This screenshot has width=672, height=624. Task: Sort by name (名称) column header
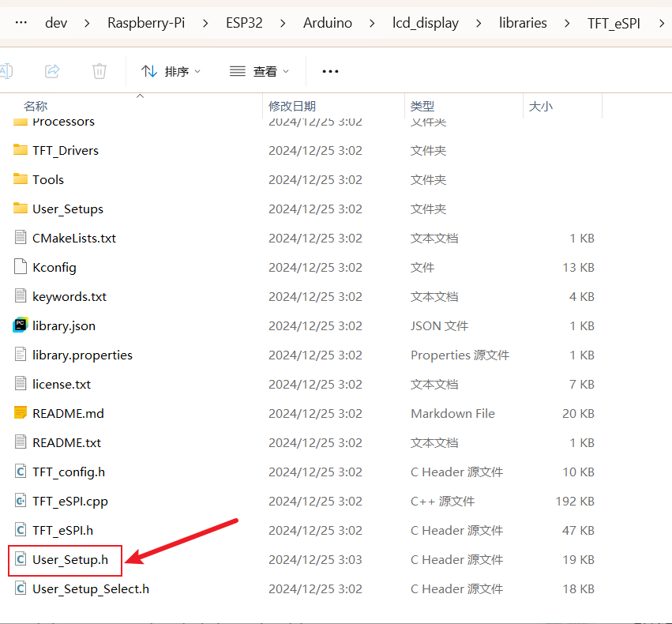click(36, 106)
